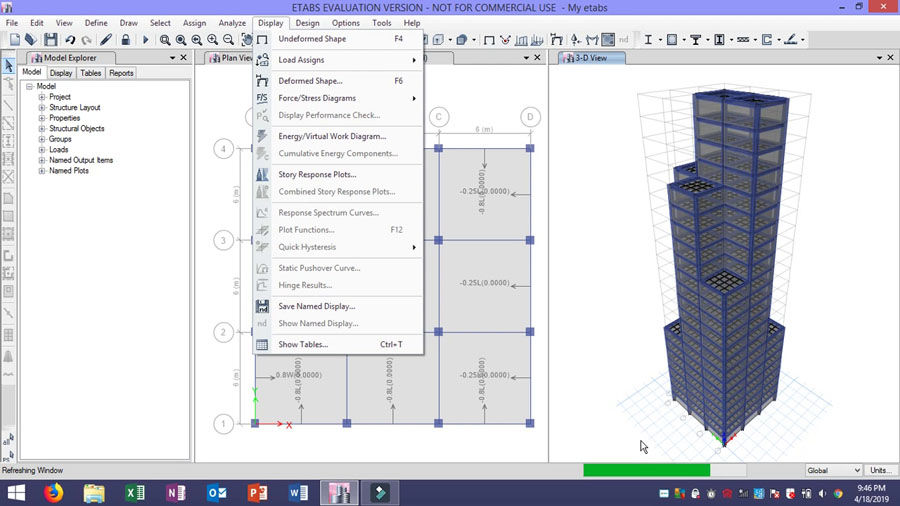This screenshot has width=900, height=506.
Task: Expand the Properties tree node
Action: click(41, 118)
